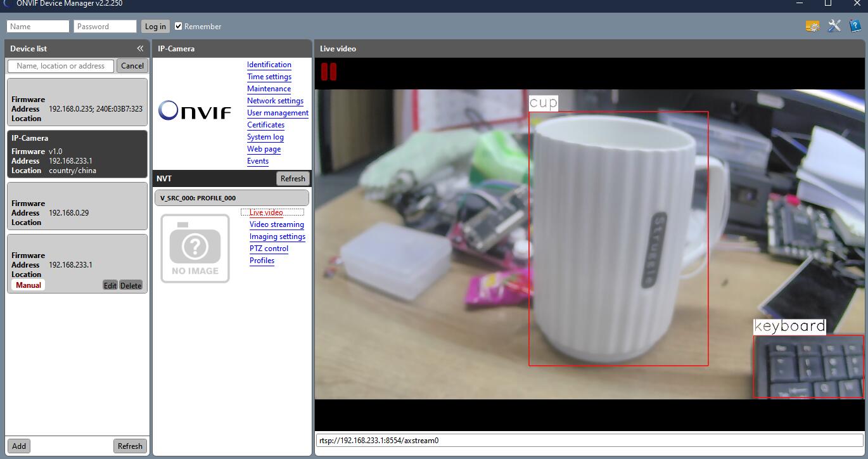This screenshot has height=459, width=868.
Task: Open the Live video link
Action: (x=266, y=212)
